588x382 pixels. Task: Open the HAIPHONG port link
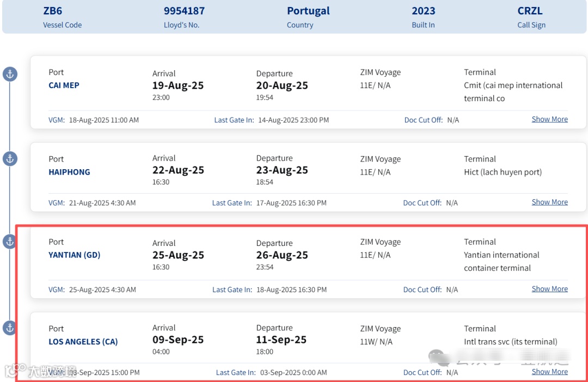tap(69, 172)
